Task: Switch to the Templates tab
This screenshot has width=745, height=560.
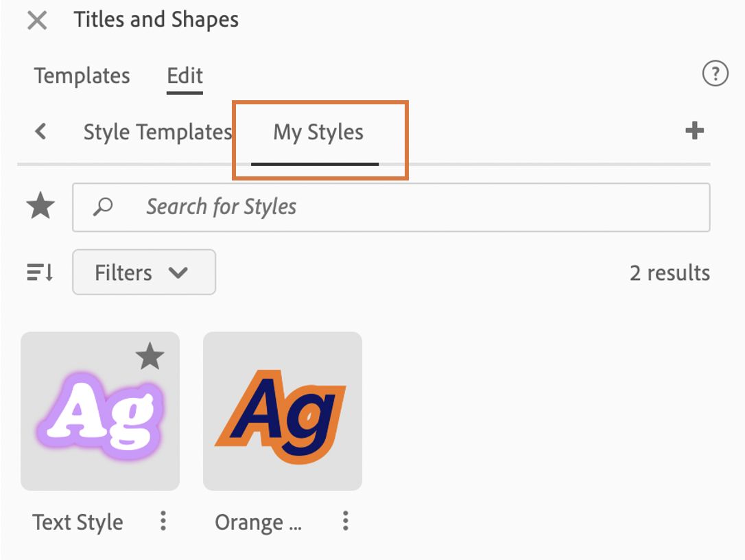Action: [x=82, y=75]
